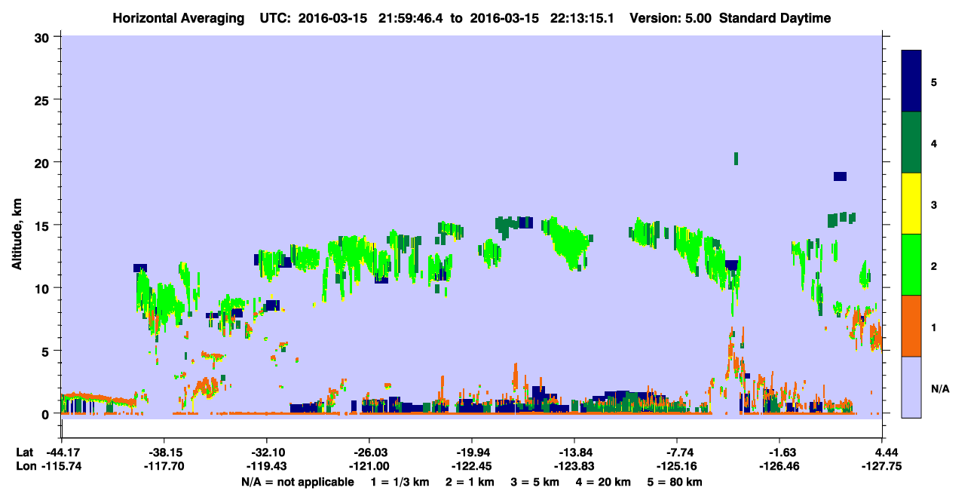Click longitude value -115.74

[61, 466]
